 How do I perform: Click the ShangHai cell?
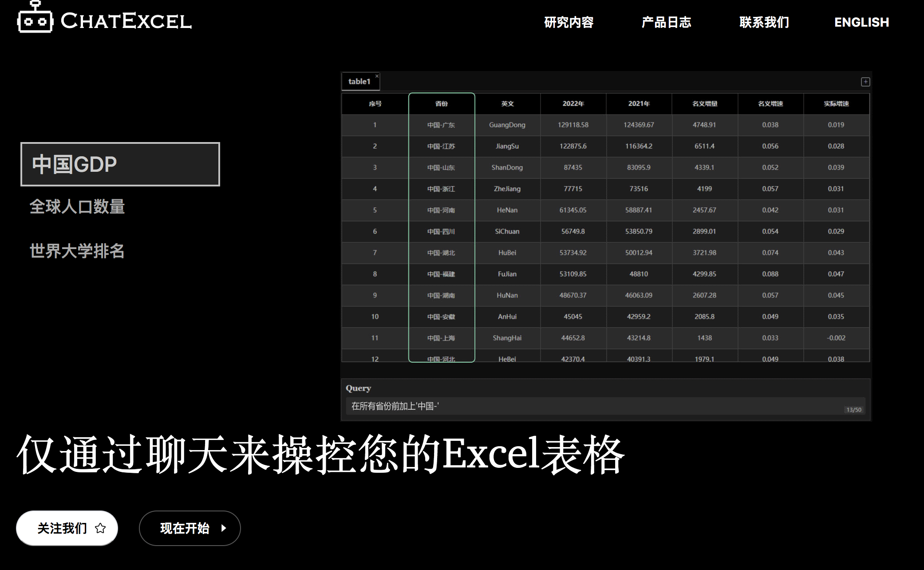(x=507, y=338)
